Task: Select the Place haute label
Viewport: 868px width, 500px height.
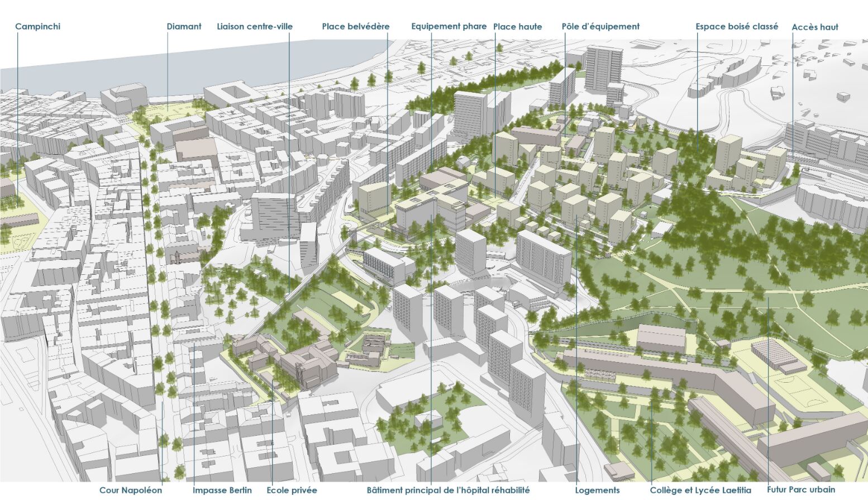Action: (517, 26)
